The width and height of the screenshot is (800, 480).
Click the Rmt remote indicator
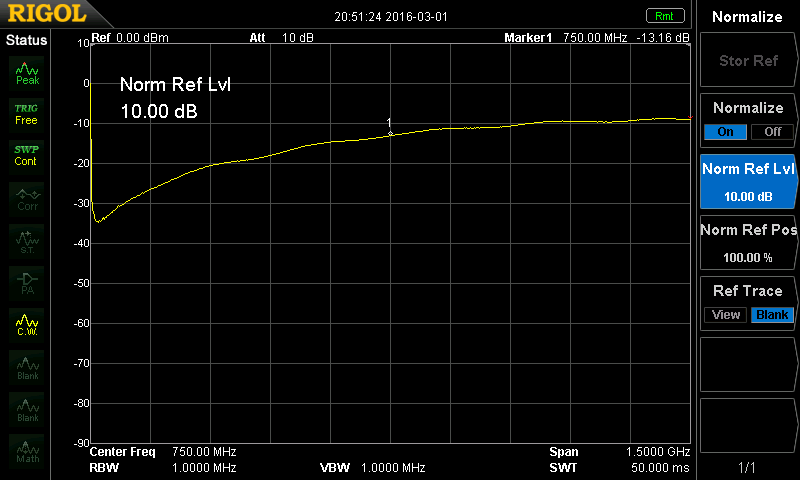[x=663, y=16]
